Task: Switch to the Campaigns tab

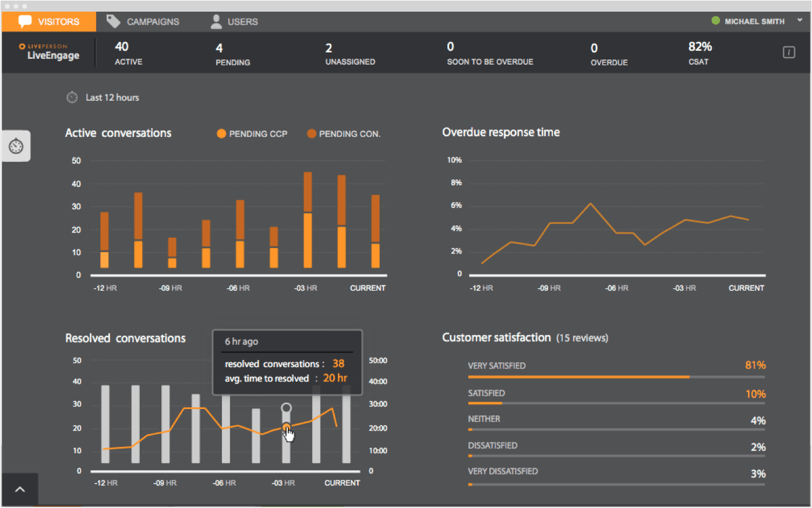Action: [x=144, y=21]
